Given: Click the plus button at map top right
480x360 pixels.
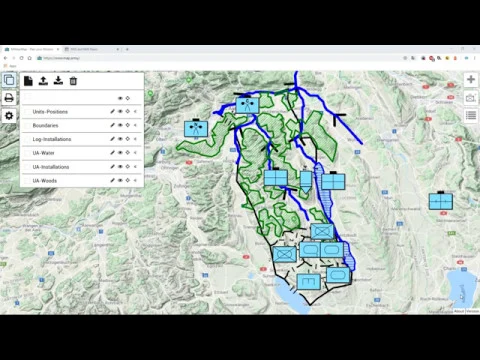Looking at the screenshot, I should [471, 79].
